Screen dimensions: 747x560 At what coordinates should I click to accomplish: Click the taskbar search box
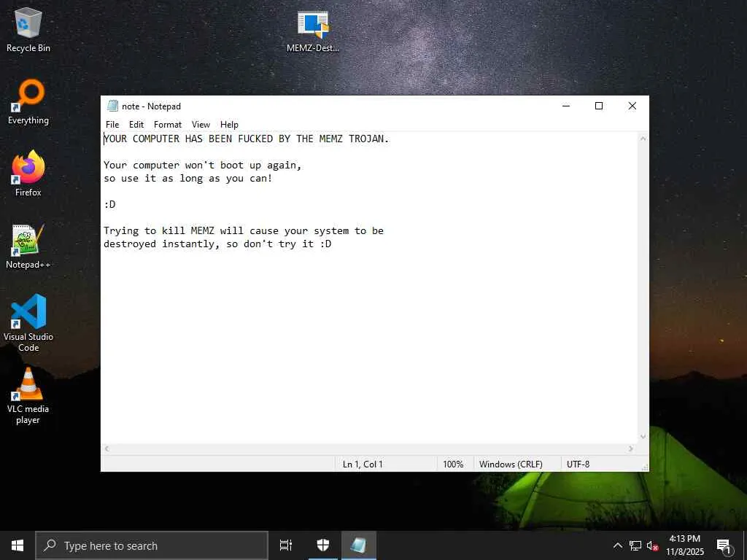152,545
